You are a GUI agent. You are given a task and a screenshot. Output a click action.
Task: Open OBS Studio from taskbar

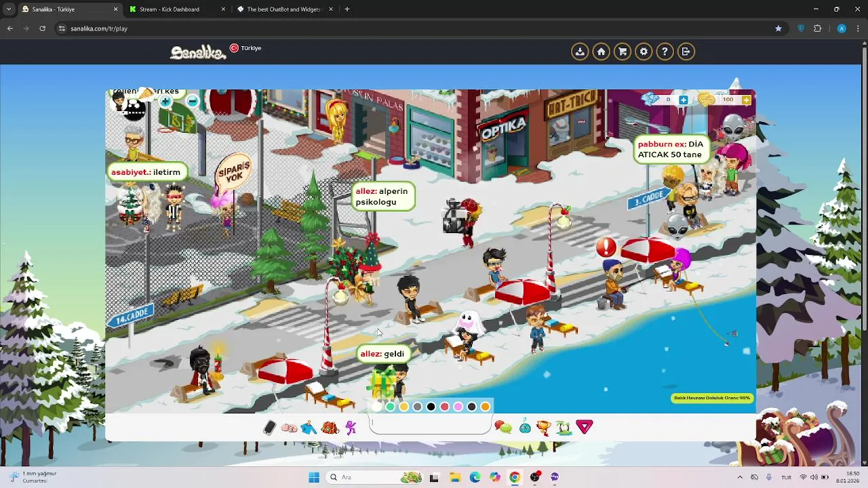(x=535, y=477)
